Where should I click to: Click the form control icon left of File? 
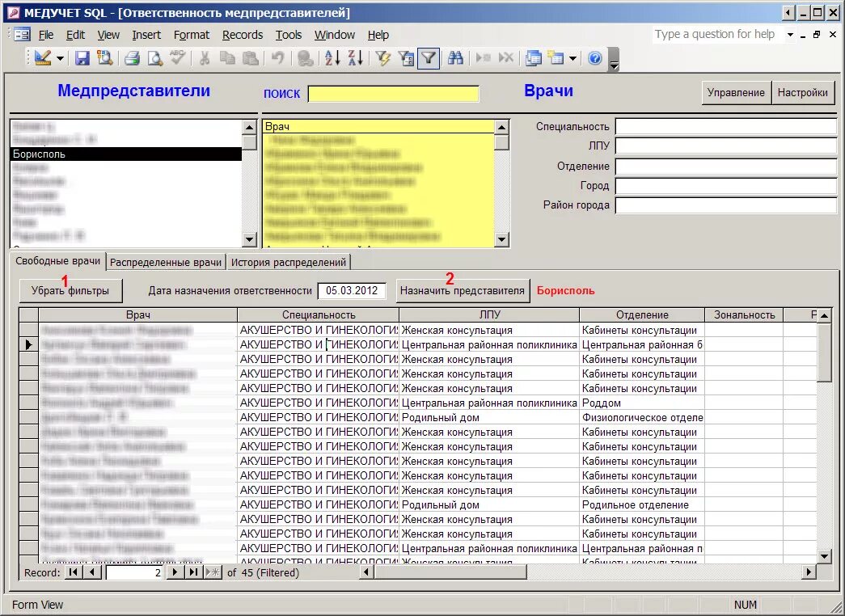[x=22, y=35]
